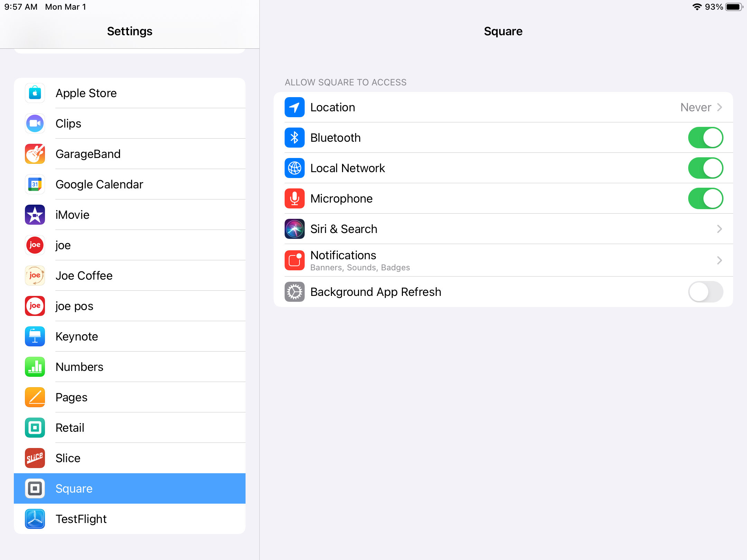Image resolution: width=747 pixels, height=560 pixels.
Task: Open iMovie settings row
Action: pyautogui.click(x=130, y=215)
